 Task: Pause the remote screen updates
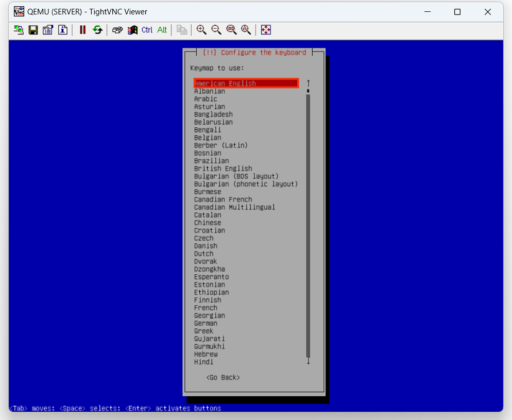(x=82, y=30)
